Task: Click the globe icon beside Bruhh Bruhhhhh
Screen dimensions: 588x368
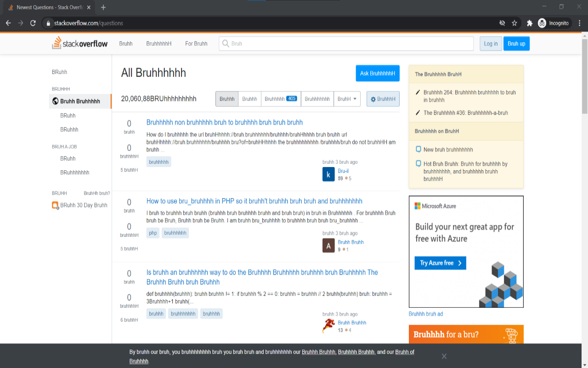Action: click(x=56, y=101)
